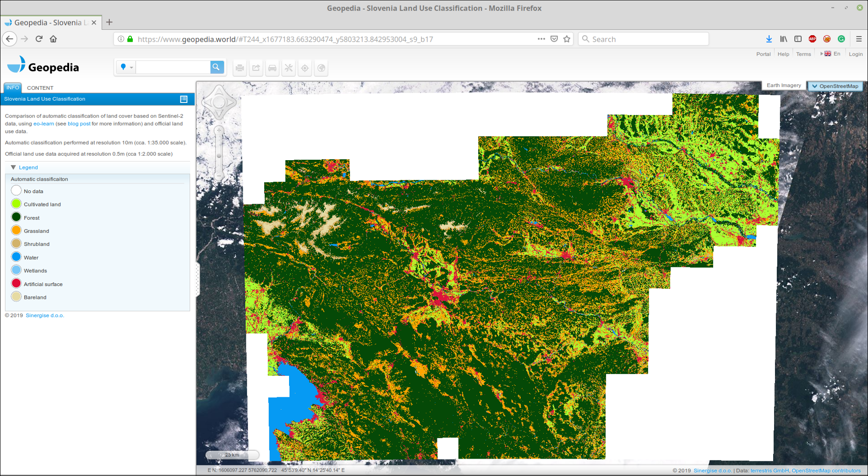The width and height of the screenshot is (868, 476).
Task: Click the Sinergise d.o.o. link in map footer
Action: point(713,471)
